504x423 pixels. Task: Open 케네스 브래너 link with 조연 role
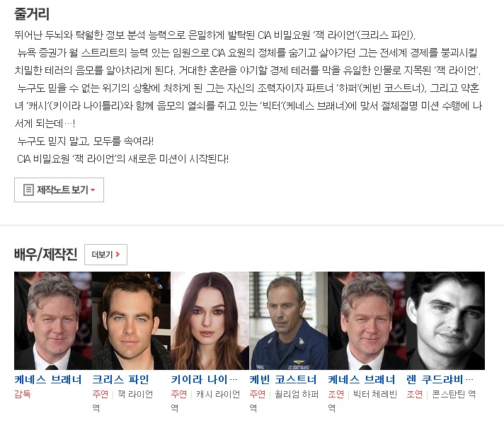point(362,380)
